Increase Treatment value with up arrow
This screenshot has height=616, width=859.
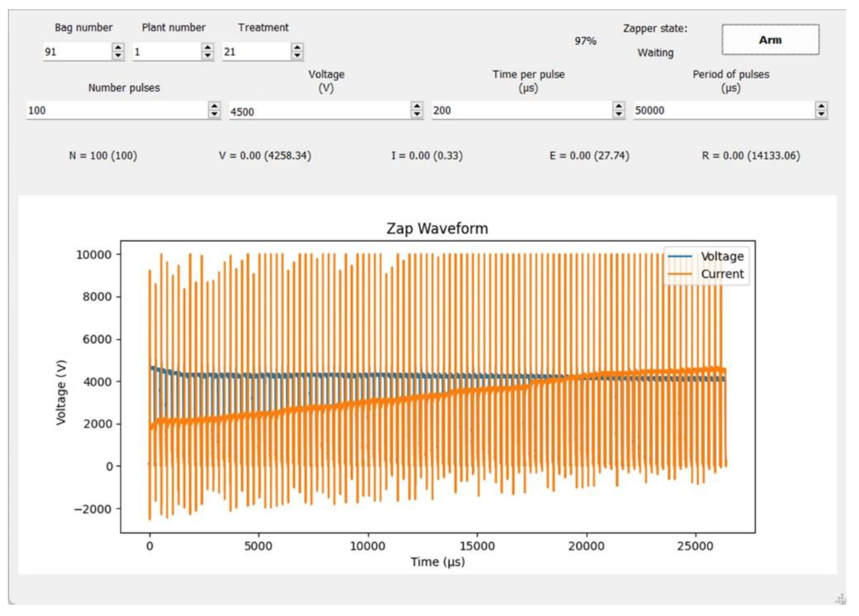(x=297, y=48)
